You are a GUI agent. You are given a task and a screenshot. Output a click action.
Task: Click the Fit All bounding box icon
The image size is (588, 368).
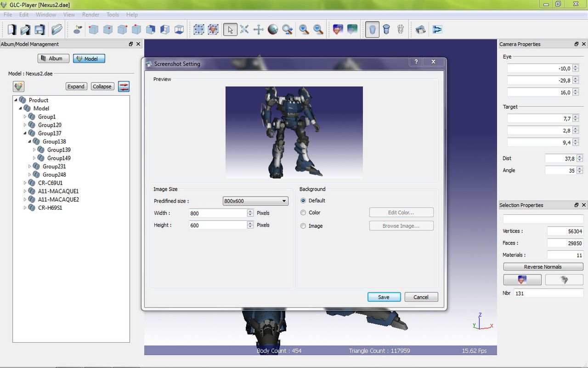point(198,30)
